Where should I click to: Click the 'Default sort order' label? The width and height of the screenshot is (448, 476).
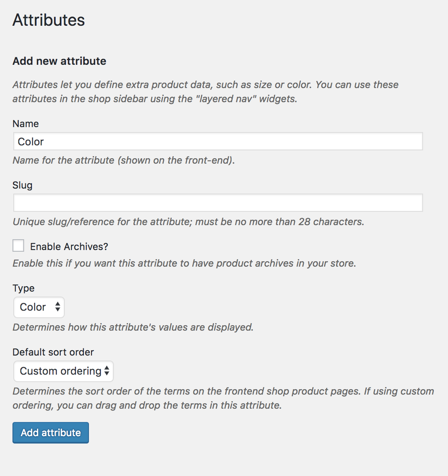(x=53, y=352)
